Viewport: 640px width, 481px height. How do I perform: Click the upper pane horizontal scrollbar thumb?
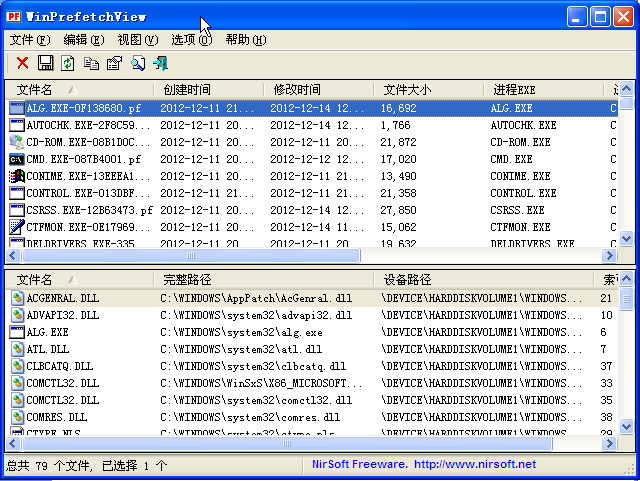tap(191, 256)
